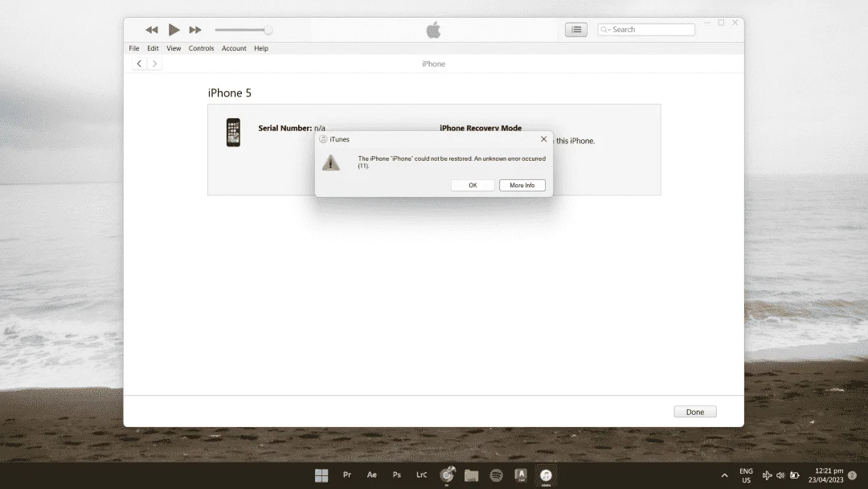Click the volume speaker tray icon
Screen dimensions: 868x489
(x=780, y=475)
